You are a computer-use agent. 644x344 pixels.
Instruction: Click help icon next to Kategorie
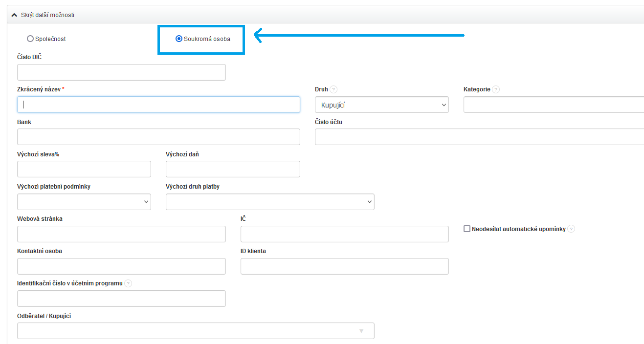[x=496, y=89]
